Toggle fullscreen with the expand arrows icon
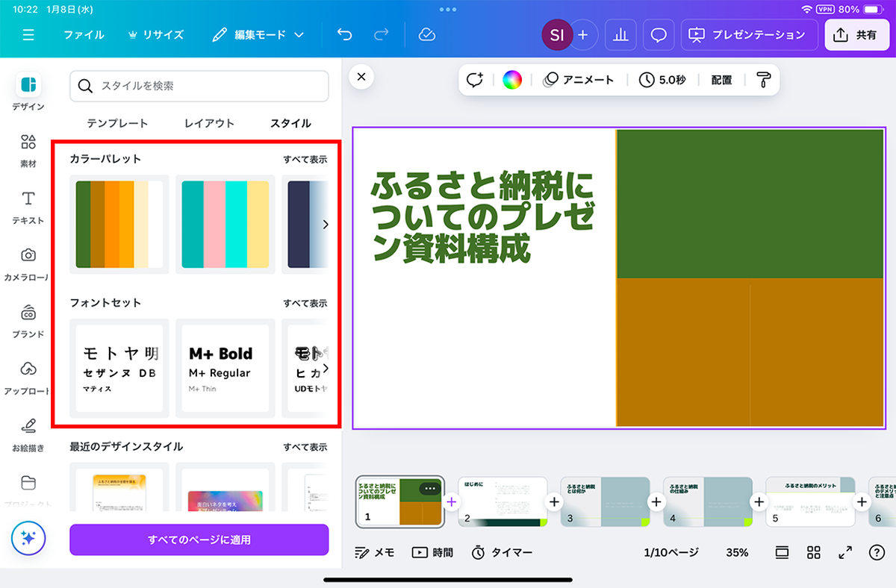The image size is (896, 588). pyautogui.click(x=845, y=552)
